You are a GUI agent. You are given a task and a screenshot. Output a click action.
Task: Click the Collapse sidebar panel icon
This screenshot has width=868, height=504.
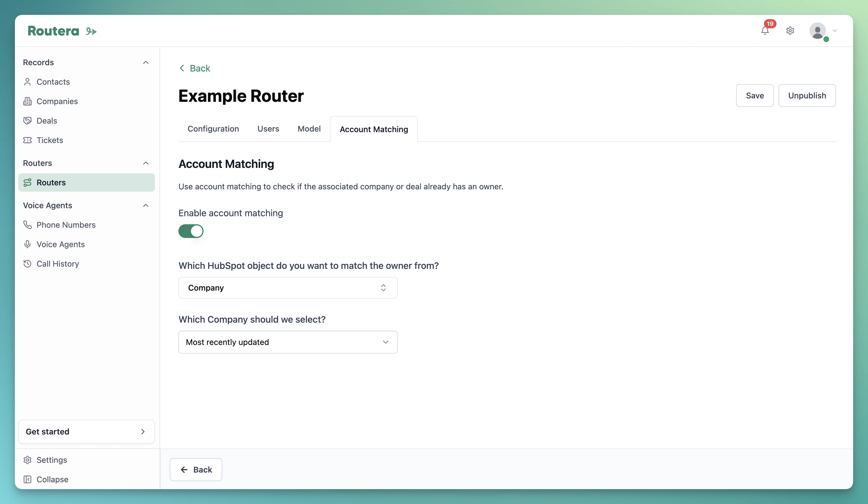pos(27,479)
